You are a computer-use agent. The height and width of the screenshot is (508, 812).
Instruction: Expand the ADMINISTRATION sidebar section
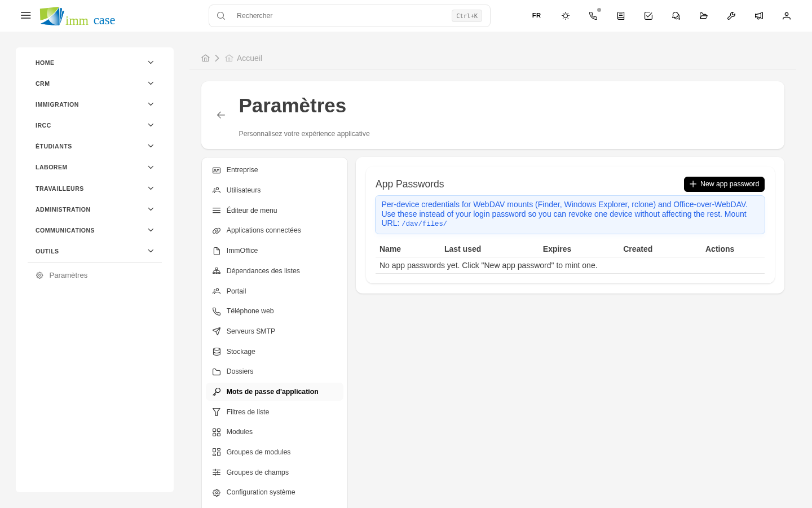(x=95, y=209)
